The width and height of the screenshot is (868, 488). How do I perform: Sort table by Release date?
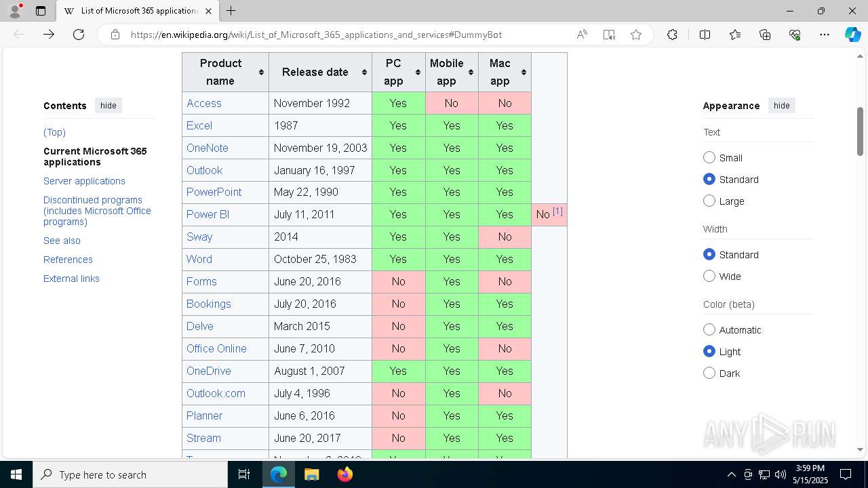coord(320,72)
